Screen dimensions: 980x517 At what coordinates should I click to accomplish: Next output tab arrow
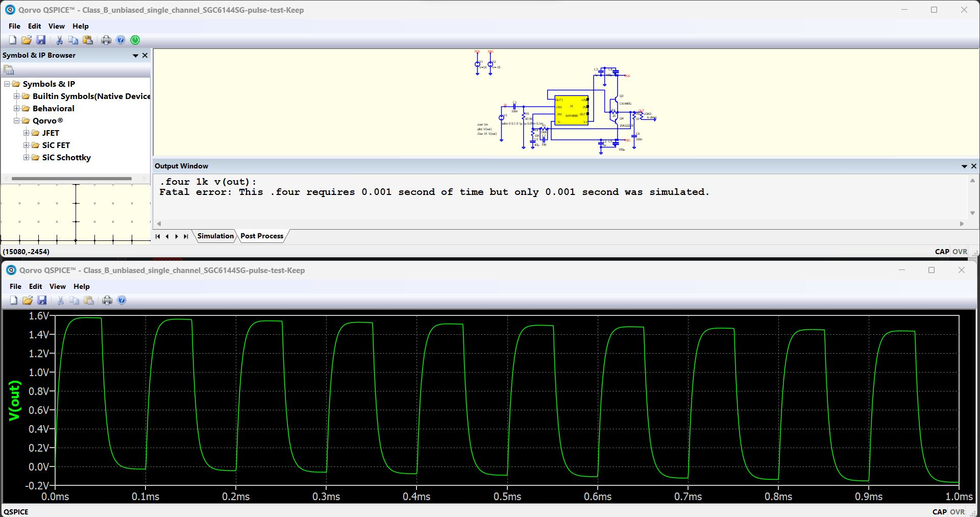(x=177, y=236)
